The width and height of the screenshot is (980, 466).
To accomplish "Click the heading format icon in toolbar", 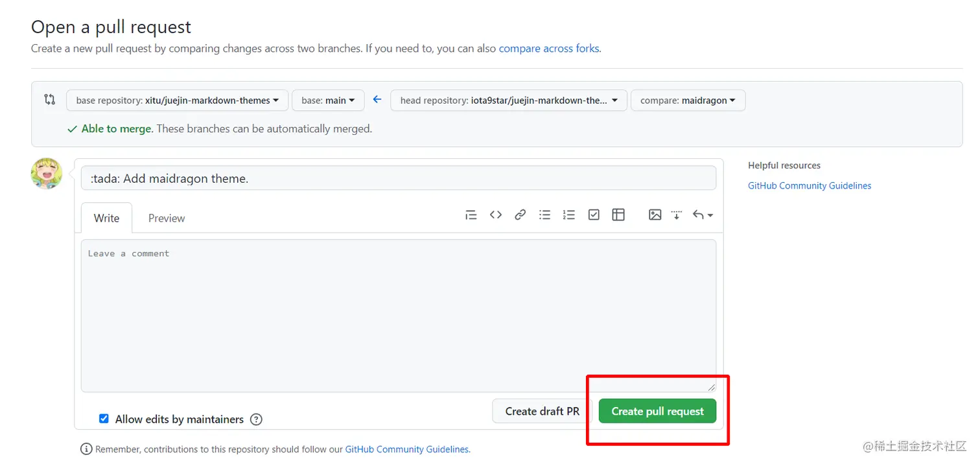I will (471, 215).
